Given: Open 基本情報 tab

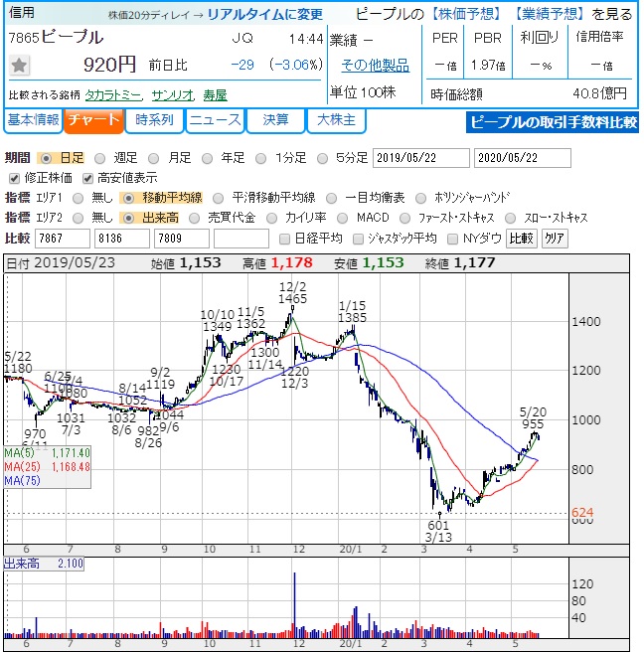Looking at the screenshot, I should tap(33, 120).
